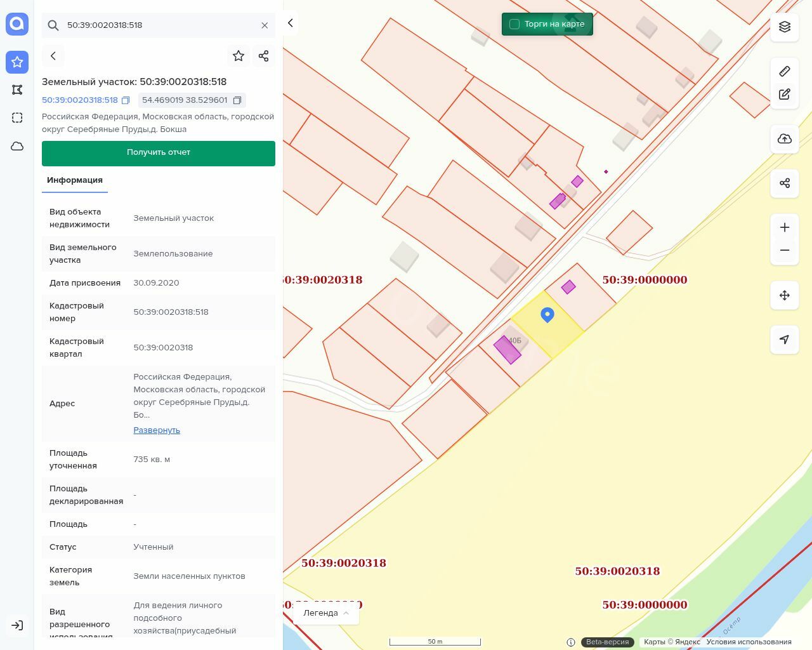Click the cloud upload icon
Screen dimensions: 812x650
click(785, 139)
